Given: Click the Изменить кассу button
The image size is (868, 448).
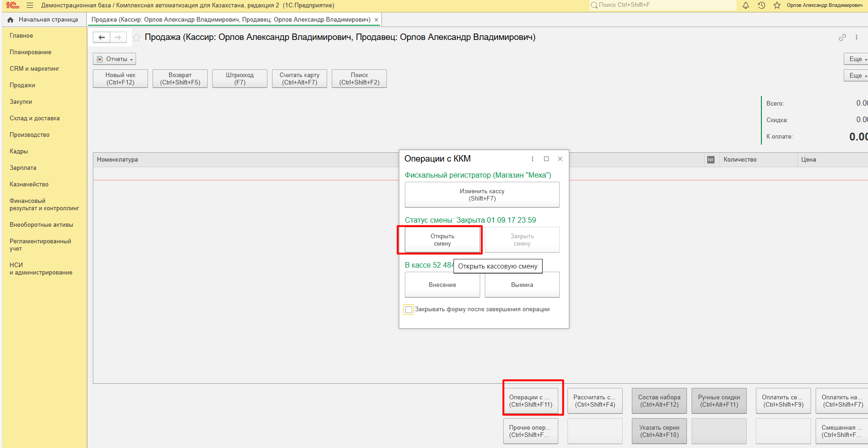Looking at the screenshot, I should click(x=482, y=195).
